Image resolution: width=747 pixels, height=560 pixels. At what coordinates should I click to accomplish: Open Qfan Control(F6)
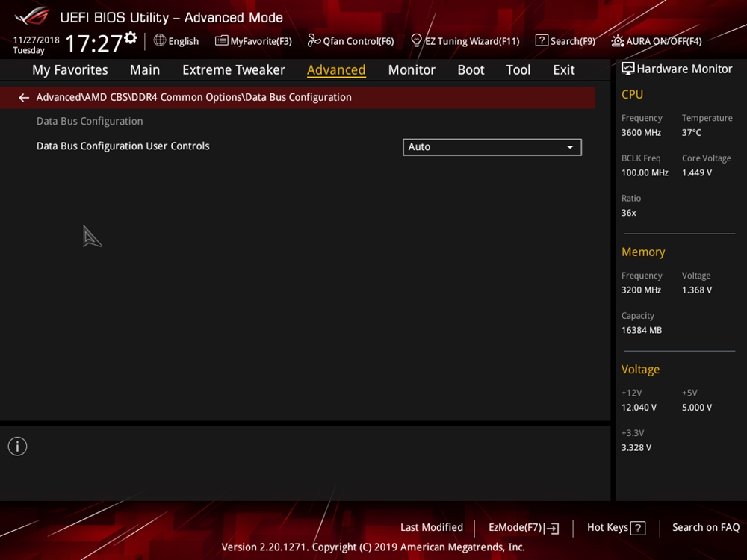tap(350, 41)
